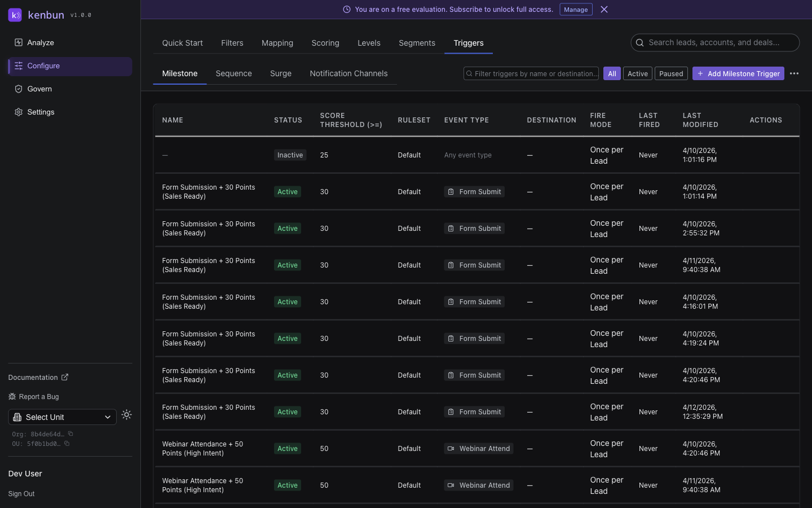Screen dimensions: 812x508
Task: Click the kenbun logo icon
Action: coord(15,15)
